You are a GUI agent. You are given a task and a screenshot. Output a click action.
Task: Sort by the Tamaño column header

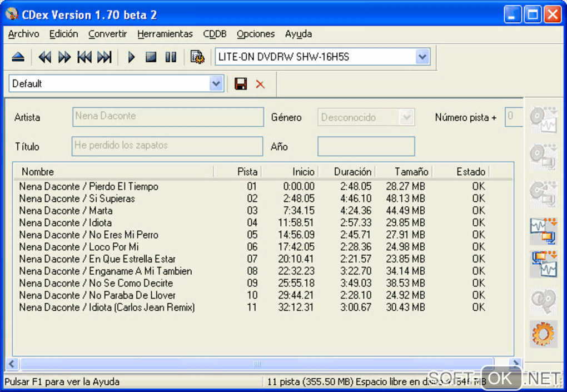(x=404, y=171)
